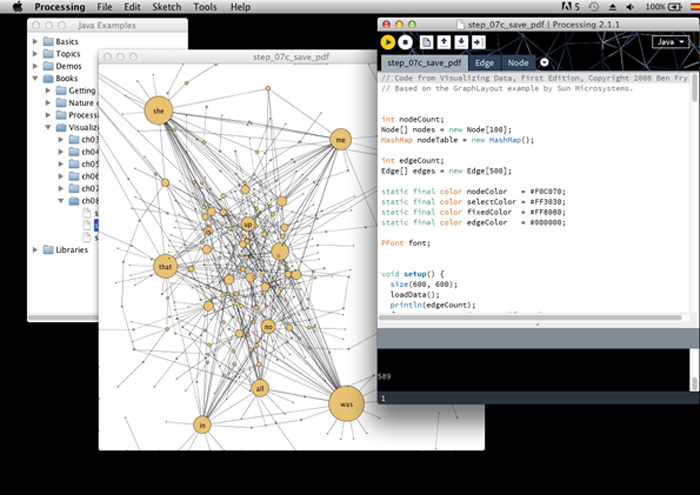The image size is (700, 495).
Task: Collapse the Books folder in Java Examples
Action: [x=35, y=78]
